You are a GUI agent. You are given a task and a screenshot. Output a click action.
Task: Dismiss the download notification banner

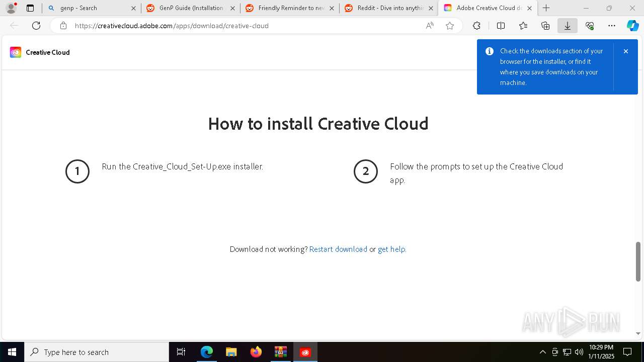pos(625,51)
